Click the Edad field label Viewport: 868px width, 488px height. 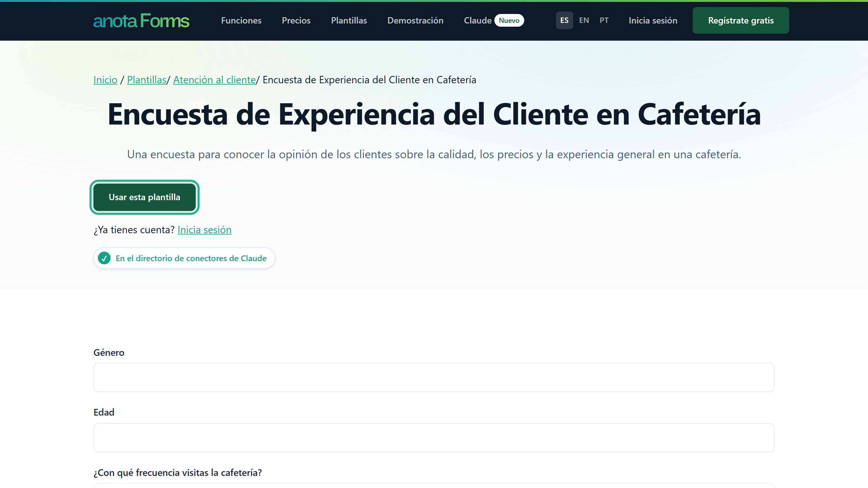(104, 412)
